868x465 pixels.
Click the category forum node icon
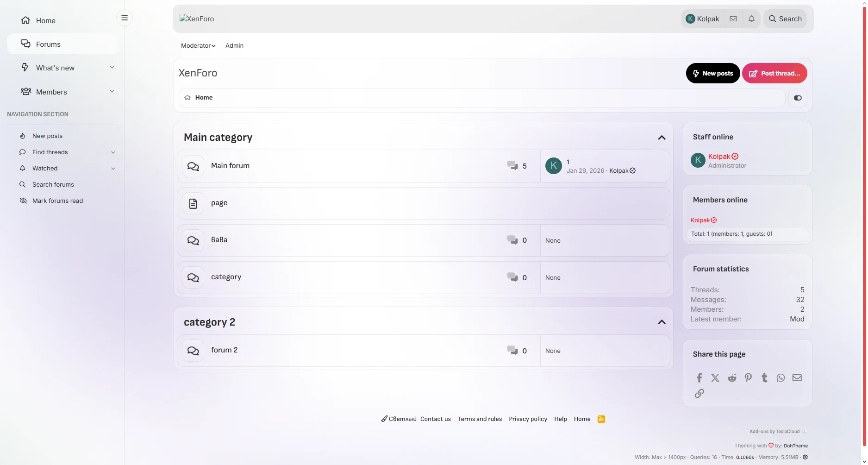pyautogui.click(x=193, y=277)
